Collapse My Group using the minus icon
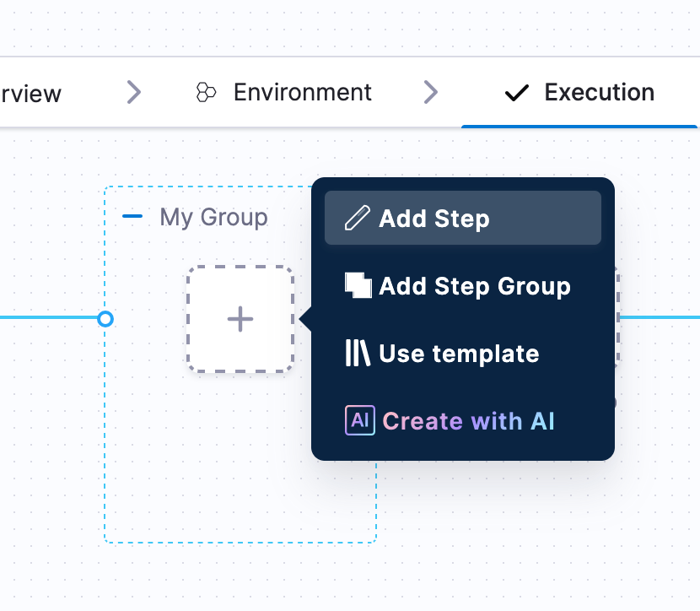The image size is (700, 611). point(132,217)
